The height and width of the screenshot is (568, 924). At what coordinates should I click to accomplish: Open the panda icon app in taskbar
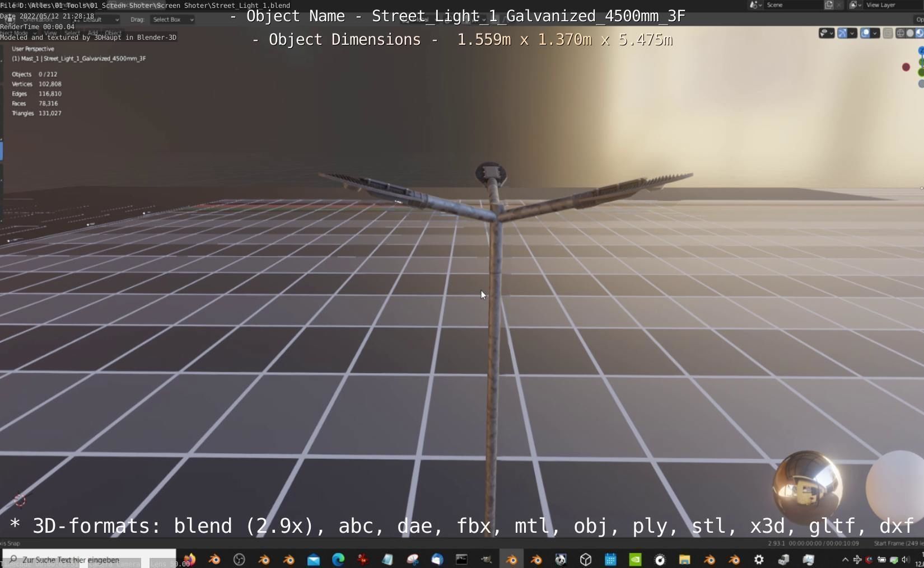561,559
